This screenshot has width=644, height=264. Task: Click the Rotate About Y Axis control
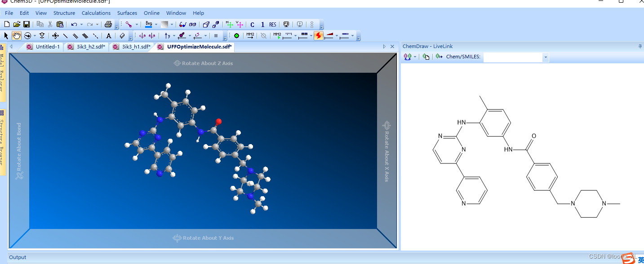point(203,238)
